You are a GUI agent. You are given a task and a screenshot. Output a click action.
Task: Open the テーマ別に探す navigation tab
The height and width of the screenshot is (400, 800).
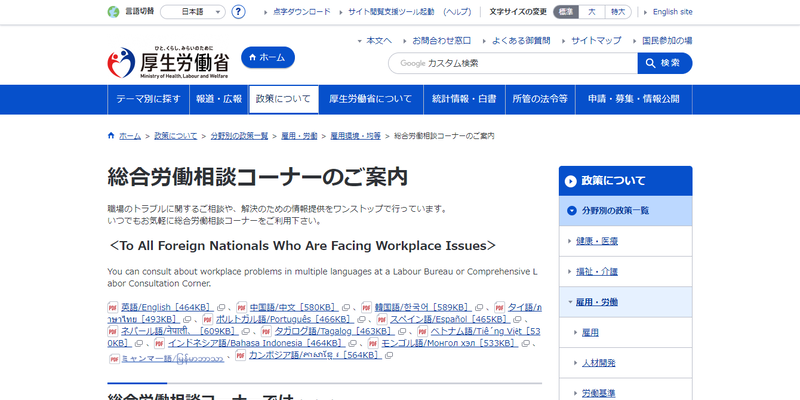coord(148,99)
